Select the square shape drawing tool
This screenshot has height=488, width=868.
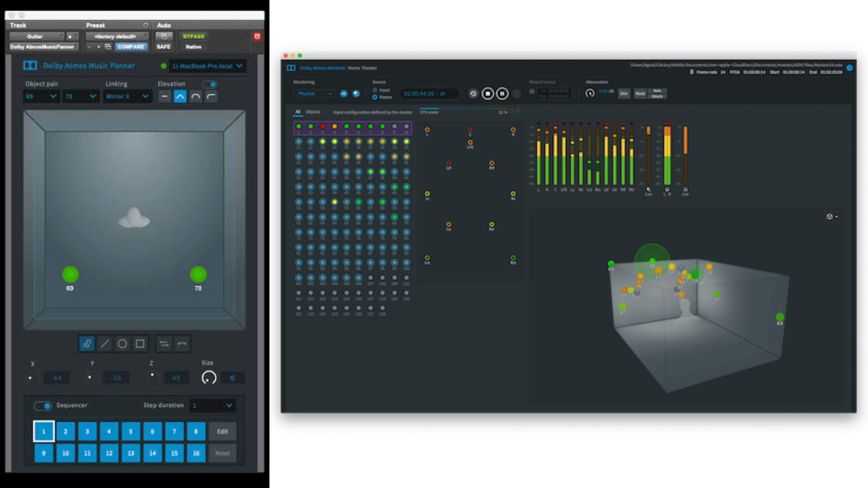click(x=140, y=344)
